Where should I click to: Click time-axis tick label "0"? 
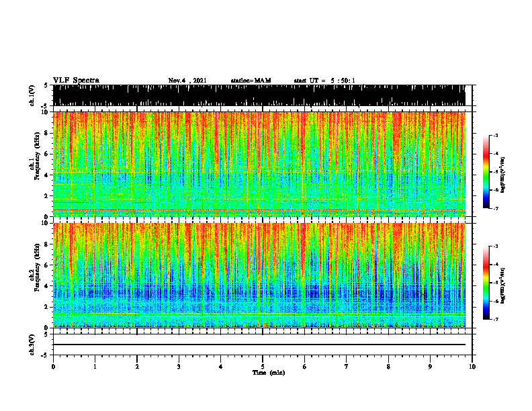pos(53,367)
